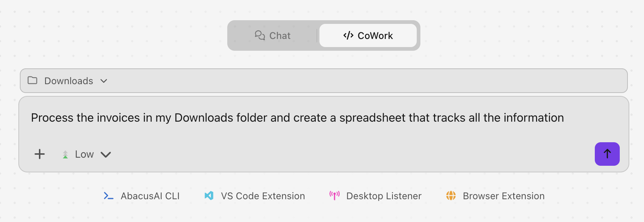Click the chat bubbles icon
The width and height of the screenshot is (644, 222).
click(x=260, y=35)
